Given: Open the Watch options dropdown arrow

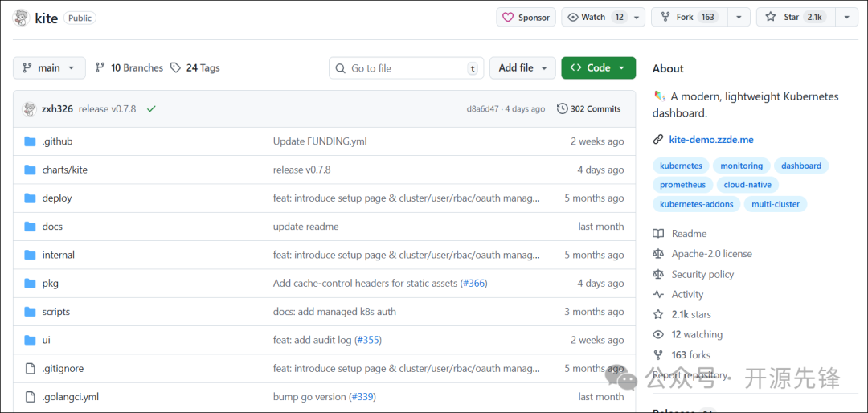Looking at the screenshot, I should click(x=637, y=17).
